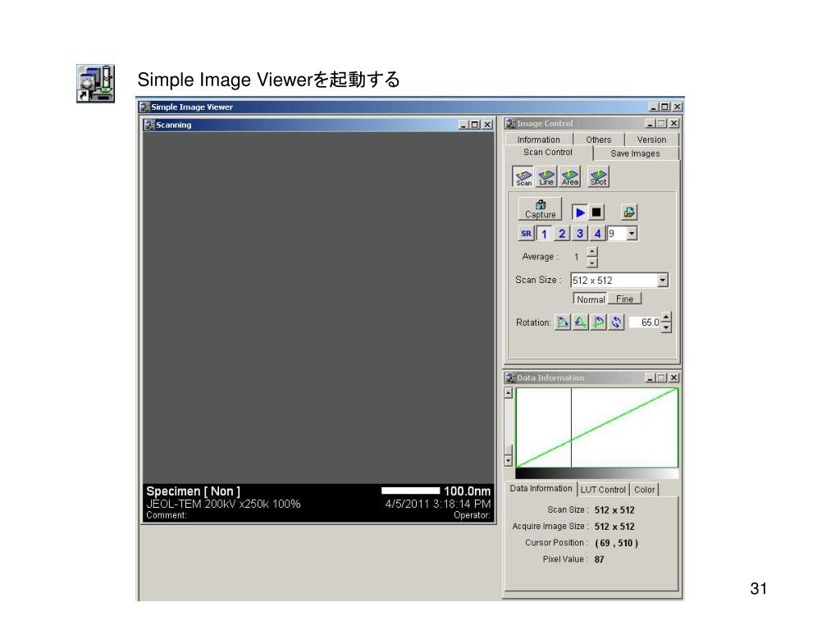
Task: Click the Simple Image Viewer desktop shortcut icon
Action: pyautogui.click(x=95, y=84)
